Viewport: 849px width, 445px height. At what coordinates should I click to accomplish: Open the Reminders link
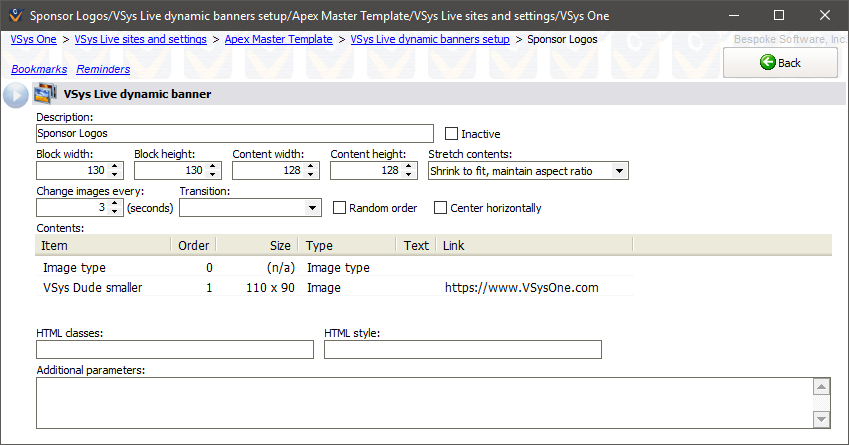pos(103,69)
